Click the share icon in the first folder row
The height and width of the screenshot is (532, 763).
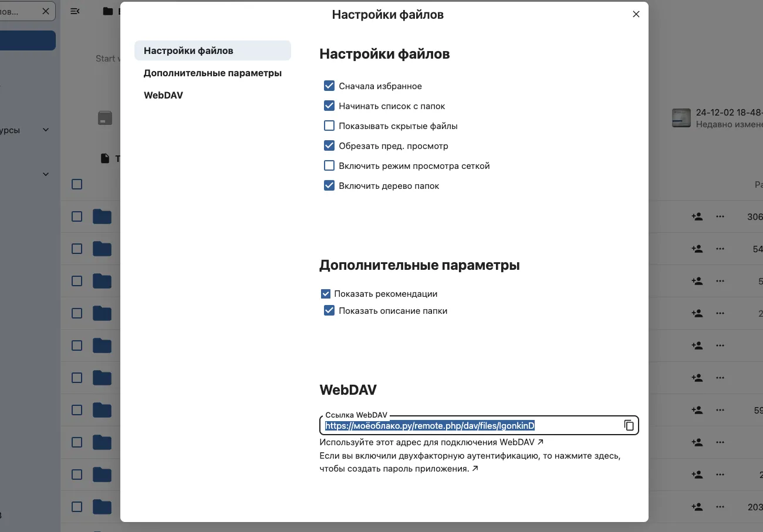[x=697, y=216]
